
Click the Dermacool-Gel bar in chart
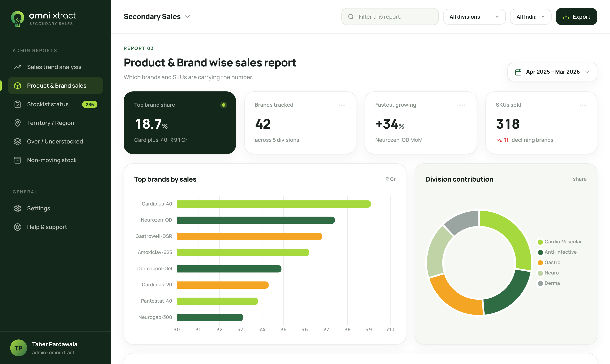point(229,269)
